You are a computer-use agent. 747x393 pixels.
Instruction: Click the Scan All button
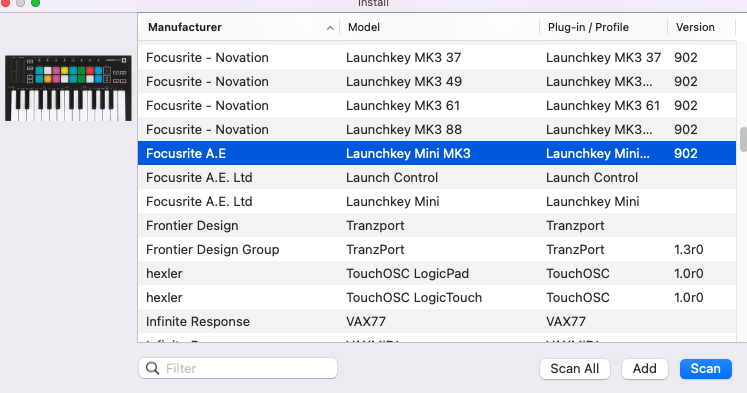575,369
